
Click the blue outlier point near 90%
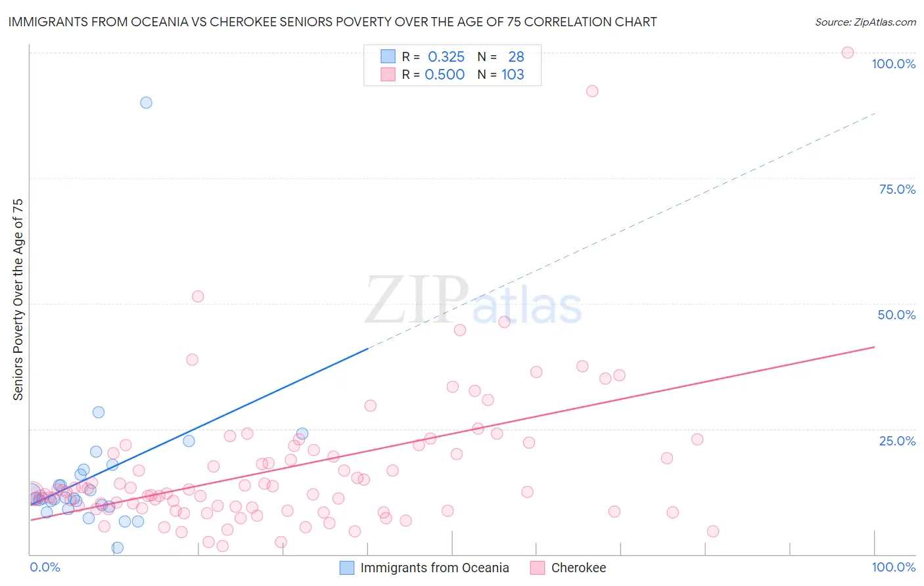point(146,102)
